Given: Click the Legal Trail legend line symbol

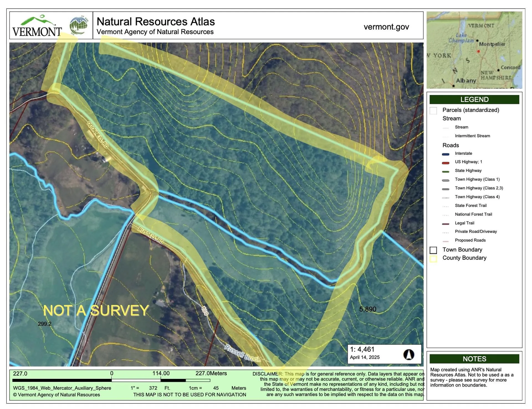Looking at the screenshot, I should [445, 224].
